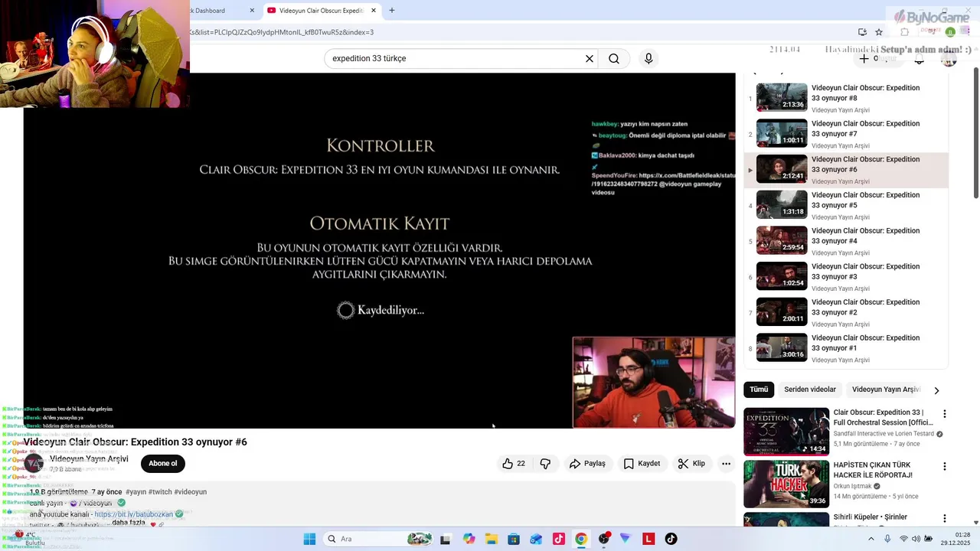Open Chrome extensions puzzle icon
Viewport: 980px width, 551px height.
[904, 32]
